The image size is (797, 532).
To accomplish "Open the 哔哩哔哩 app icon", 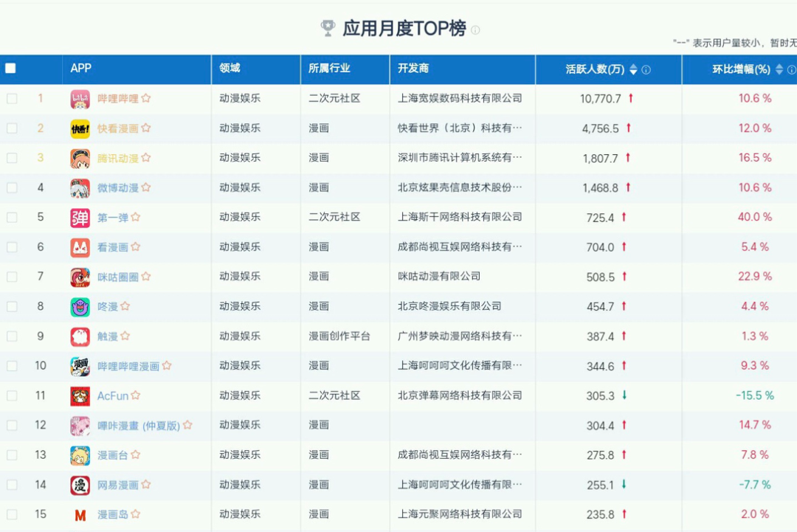I will [x=80, y=99].
